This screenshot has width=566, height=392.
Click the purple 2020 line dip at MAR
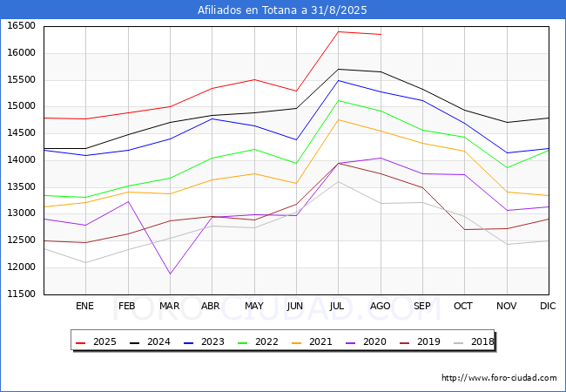pos(170,274)
